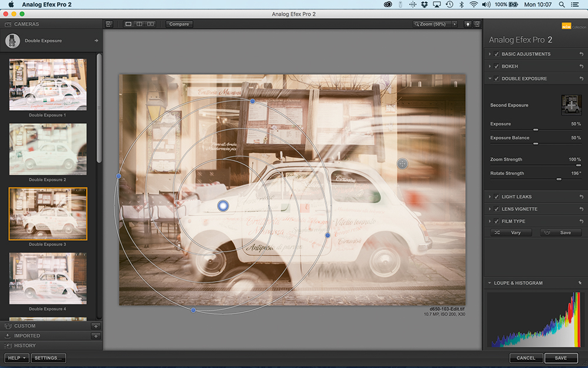The width and height of the screenshot is (588, 368).
Task: Open the Zoom (50%) dropdown arrow
Action: coord(455,24)
